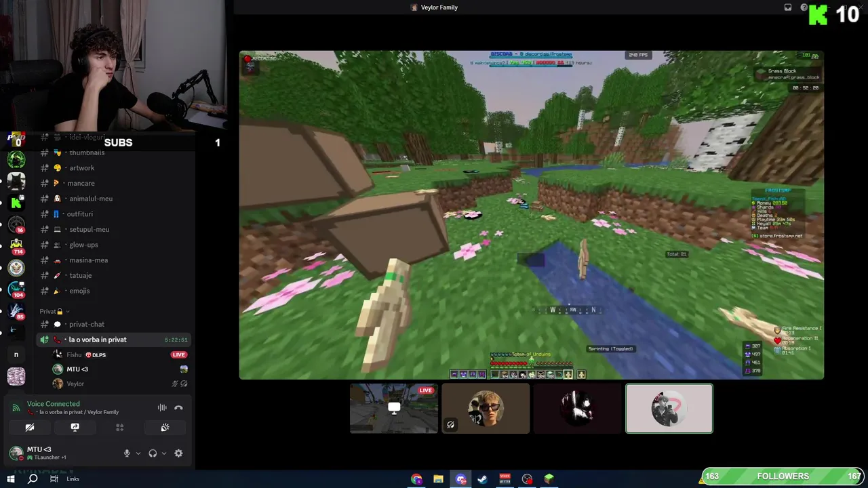
Task: Click the Share Your Screen button
Action: coord(75,428)
